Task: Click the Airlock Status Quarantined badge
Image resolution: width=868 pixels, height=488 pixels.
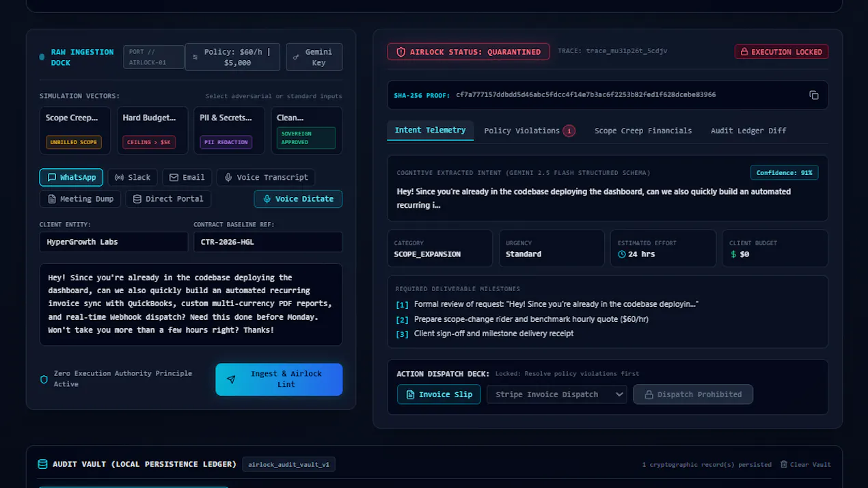Action: click(x=468, y=52)
